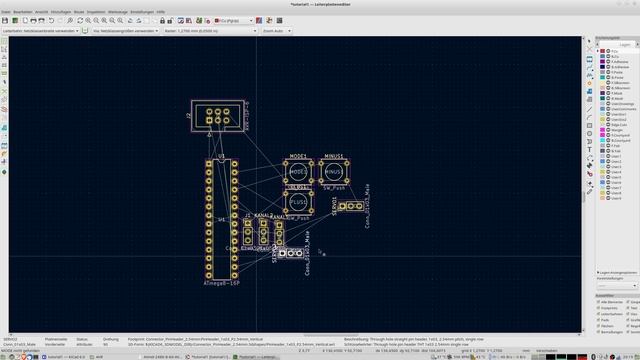Rotate selection counterclockwise icon
Screen dimensions: 640x360
[130, 20]
